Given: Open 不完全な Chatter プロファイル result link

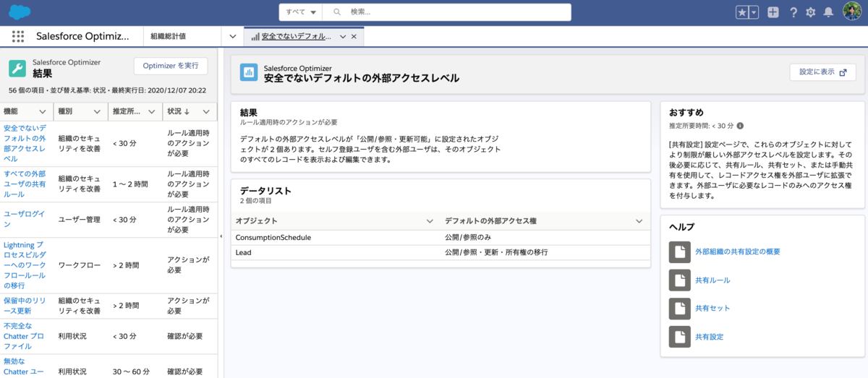Looking at the screenshot, I should 24,336.
